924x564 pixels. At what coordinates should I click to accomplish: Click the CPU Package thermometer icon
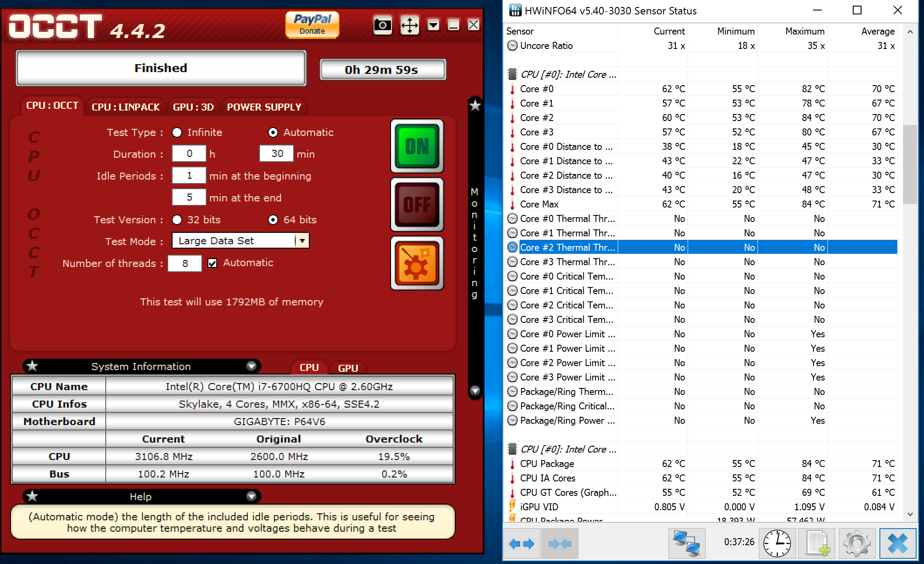[512, 464]
